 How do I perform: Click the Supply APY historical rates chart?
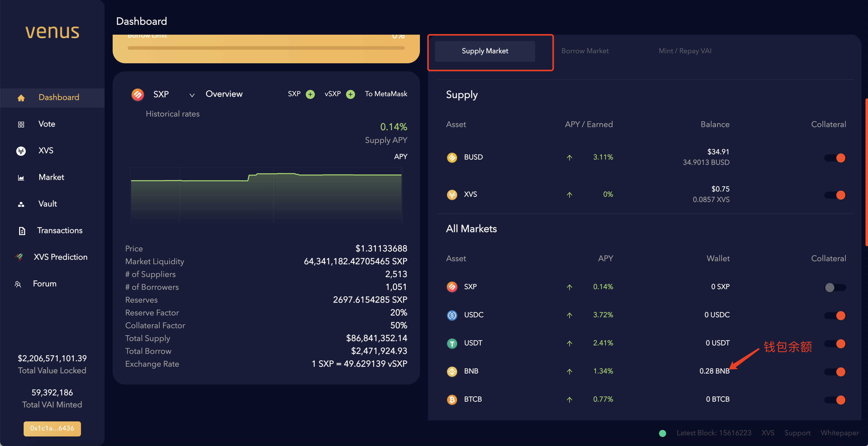click(x=266, y=195)
